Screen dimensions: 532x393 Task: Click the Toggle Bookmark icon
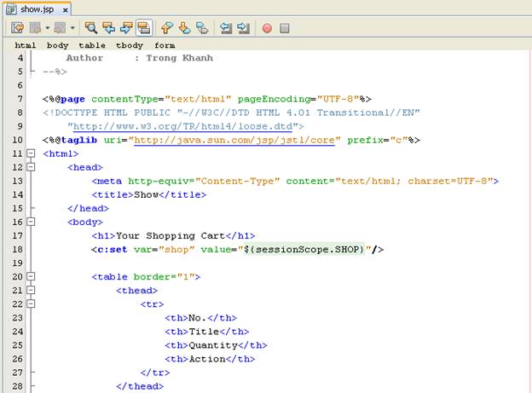(203, 28)
